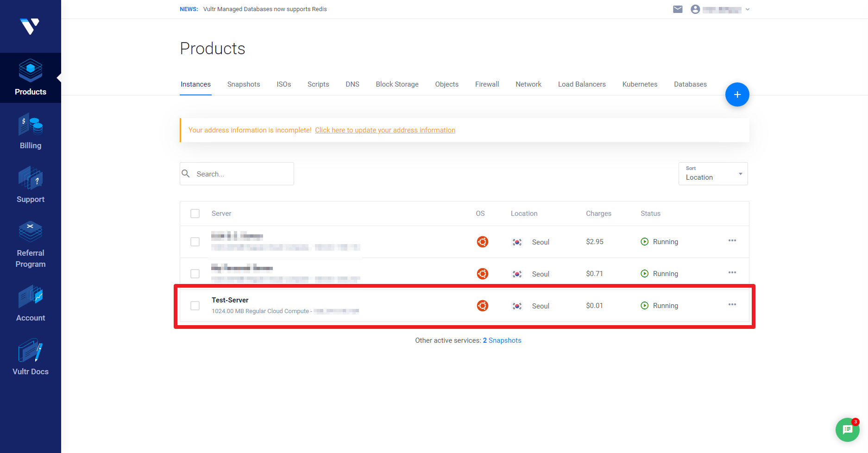Click the Ubuntu icon on the $0.71 row
The height and width of the screenshot is (453, 868).
point(483,274)
